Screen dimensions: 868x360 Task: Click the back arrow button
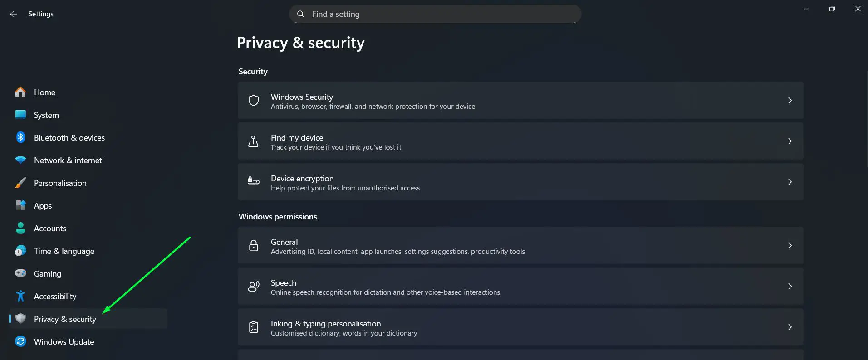[x=13, y=14]
